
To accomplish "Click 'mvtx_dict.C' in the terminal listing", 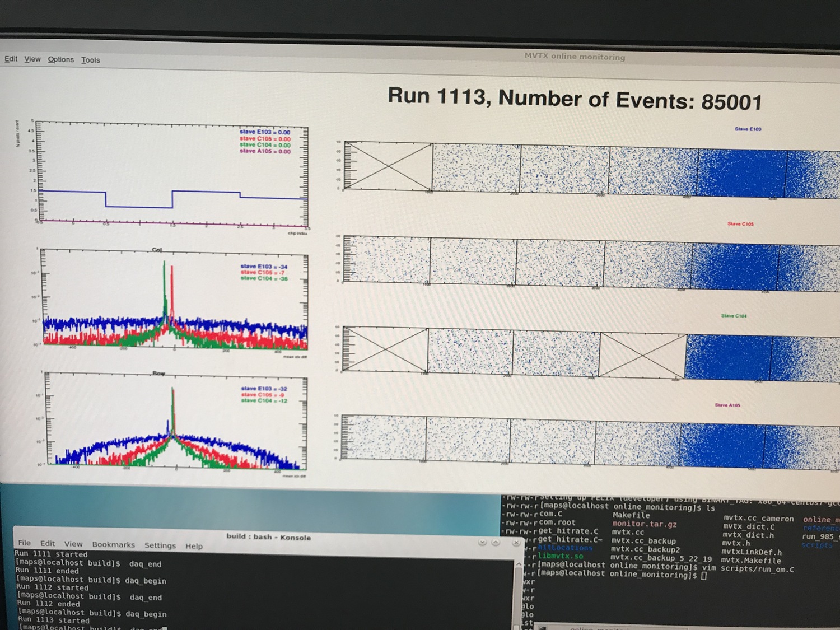I will tap(749, 526).
